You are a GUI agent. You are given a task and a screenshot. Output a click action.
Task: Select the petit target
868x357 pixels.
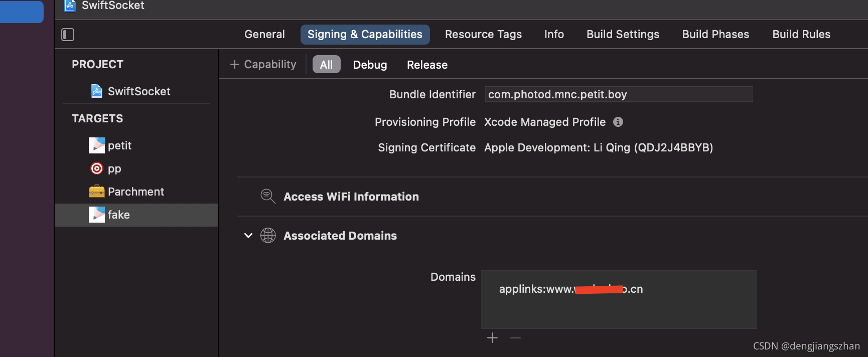136,145
